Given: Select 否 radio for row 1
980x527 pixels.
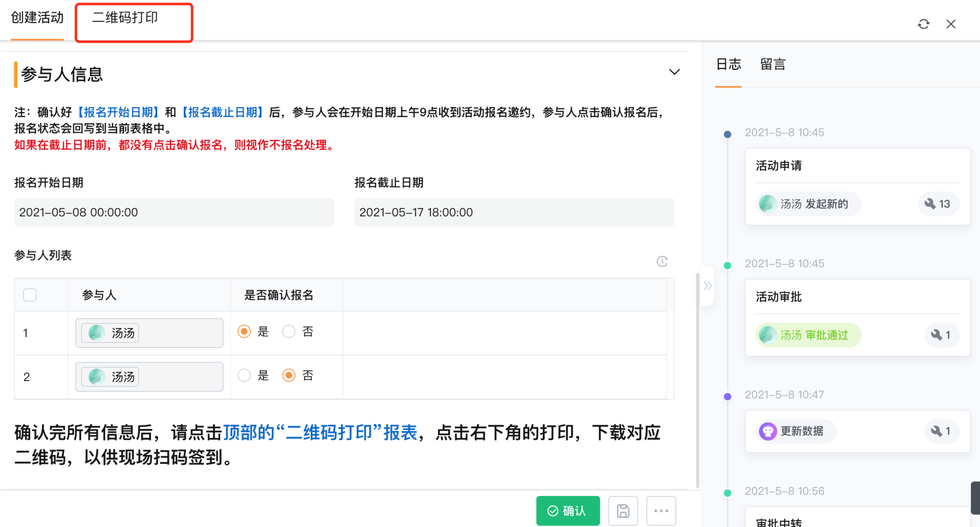Looking at the screenshot, I should (289, 332).
